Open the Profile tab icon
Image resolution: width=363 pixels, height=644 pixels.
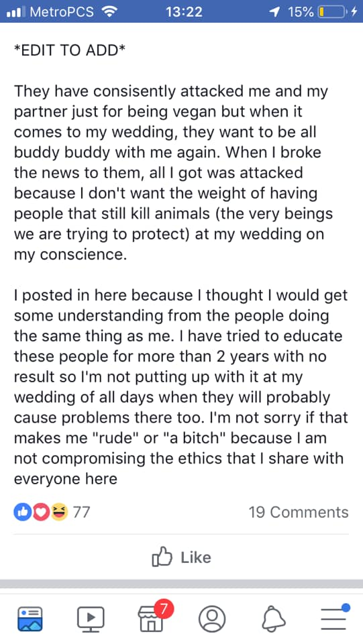[212, 619]
